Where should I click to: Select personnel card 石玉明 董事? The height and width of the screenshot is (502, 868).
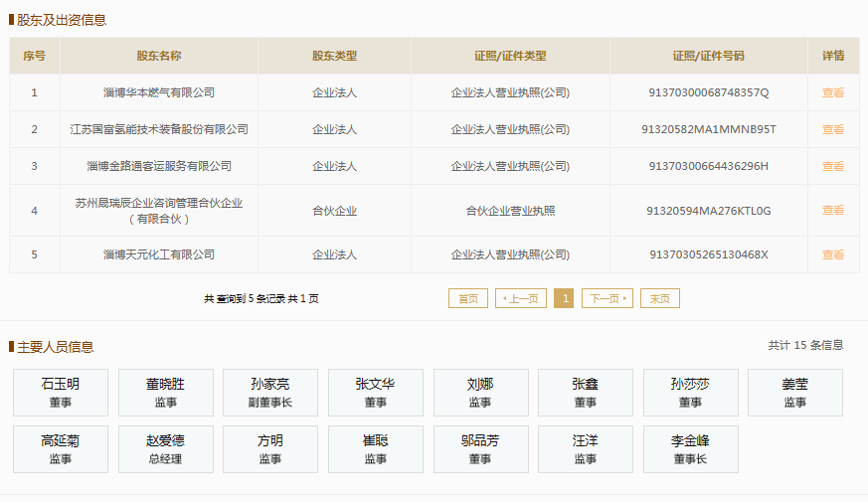pos(61,393)
